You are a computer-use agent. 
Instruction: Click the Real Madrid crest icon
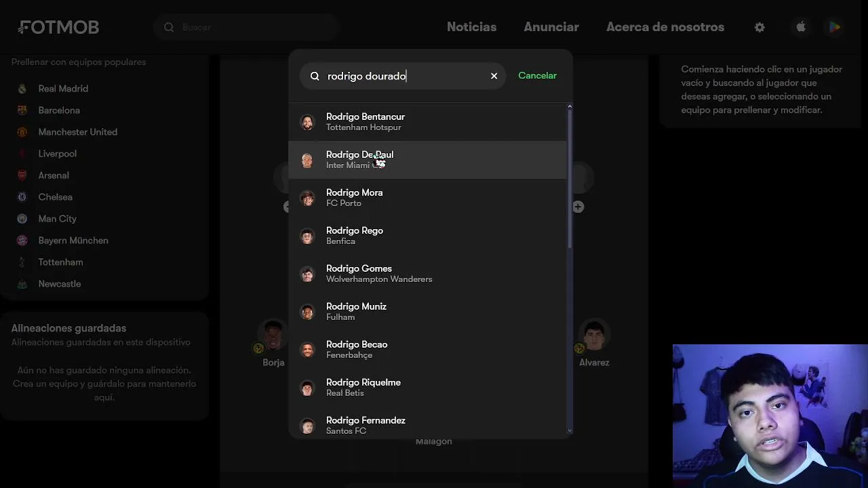tap(22, 89)
